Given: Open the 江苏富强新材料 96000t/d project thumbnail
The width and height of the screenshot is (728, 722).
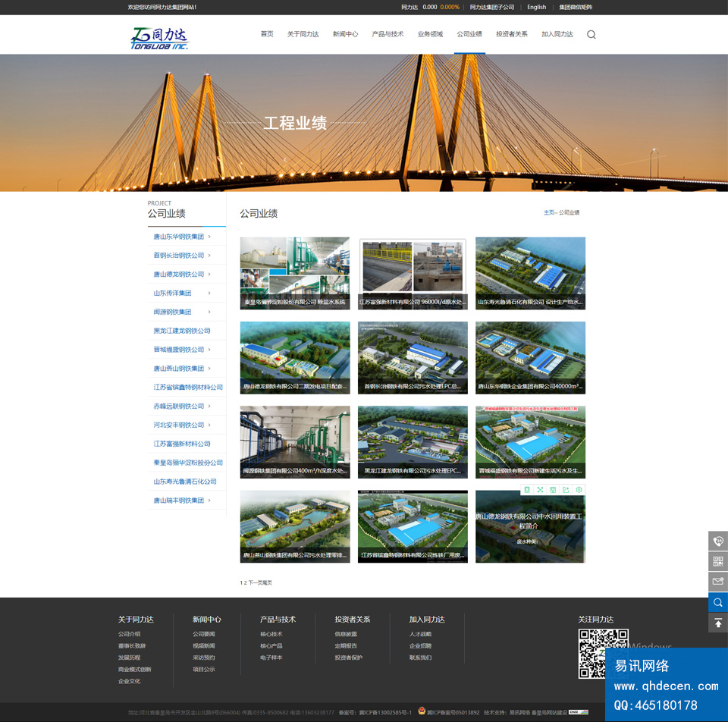Looking at the screenshot, I should point(413,274).
